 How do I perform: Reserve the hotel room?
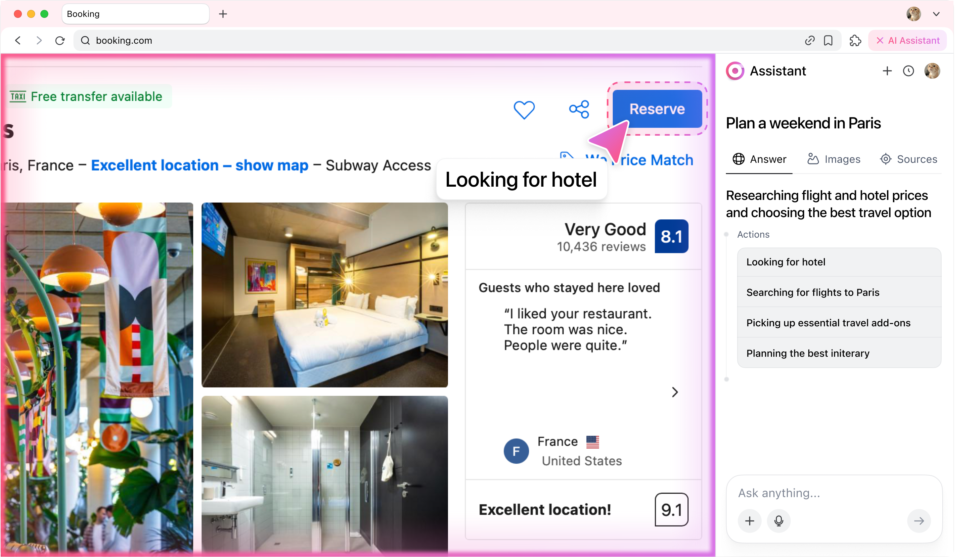[657, 109]
